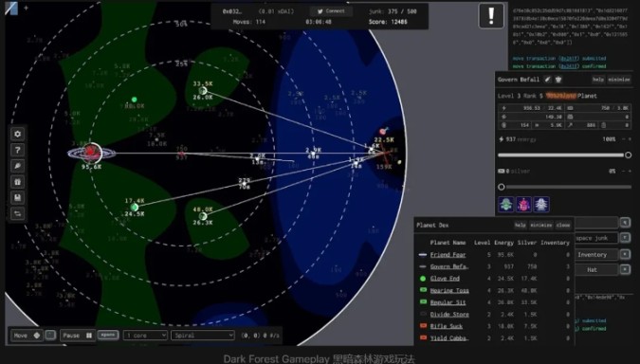Open the help question-mark pane
The image size is (640, 364).
tap(18, 150)
